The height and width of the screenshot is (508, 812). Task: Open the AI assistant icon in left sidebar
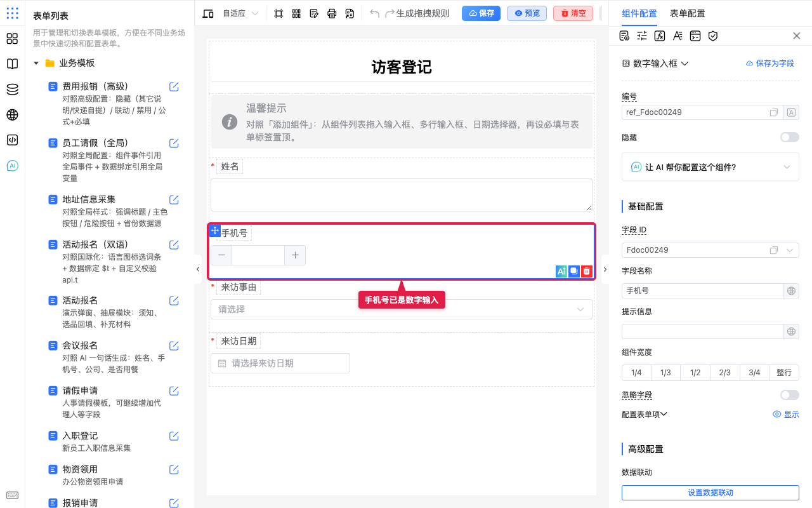coord(12,166)
